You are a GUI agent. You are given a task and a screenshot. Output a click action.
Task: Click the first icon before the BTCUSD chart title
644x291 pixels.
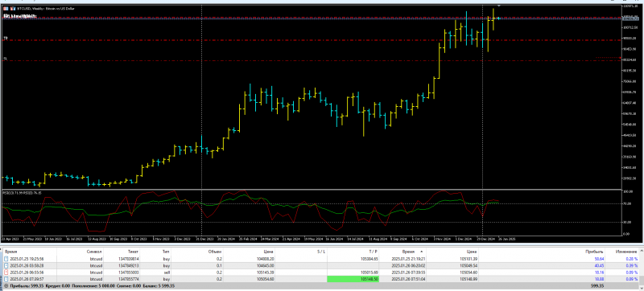pos(6,8)
